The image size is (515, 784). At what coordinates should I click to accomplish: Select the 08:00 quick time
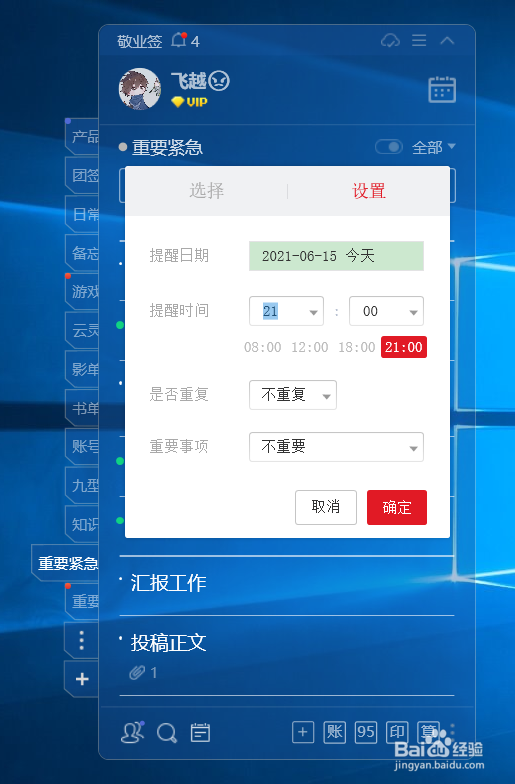click(262, 347)
